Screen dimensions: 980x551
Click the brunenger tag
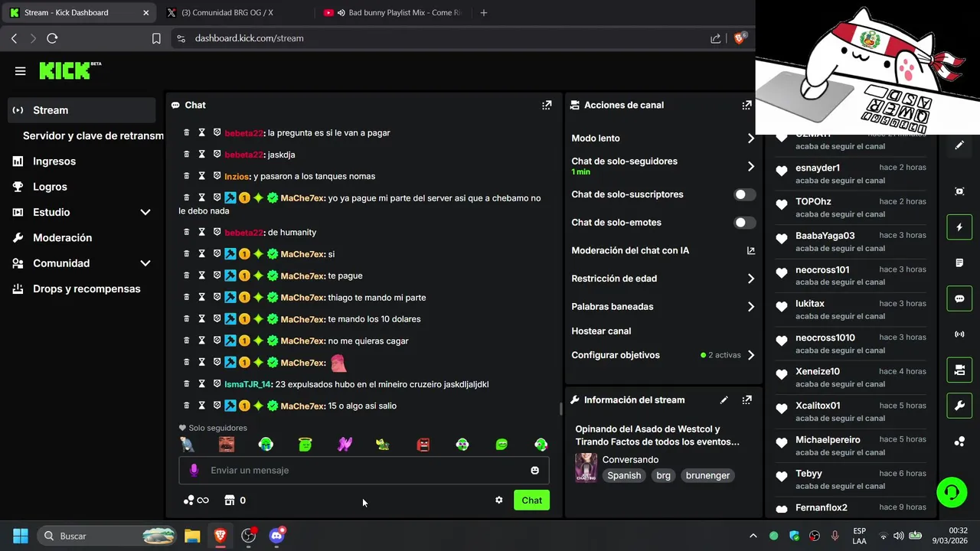point(707,475)
